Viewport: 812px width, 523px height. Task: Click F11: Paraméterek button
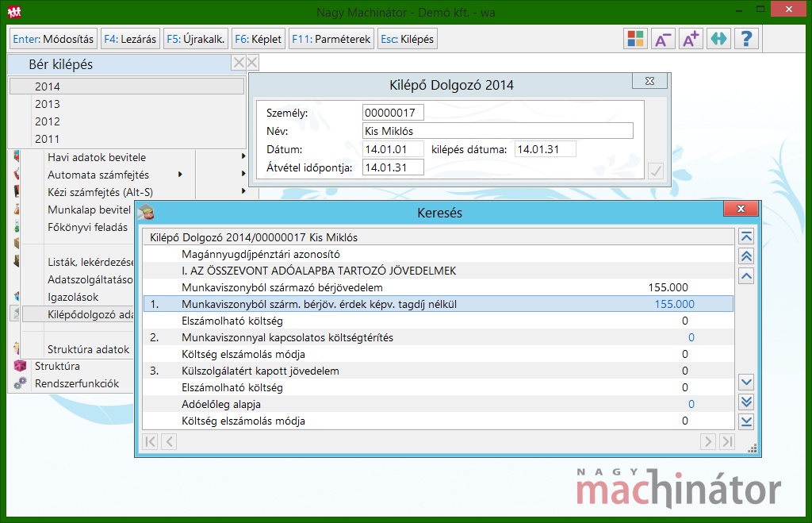coord(331,39)
